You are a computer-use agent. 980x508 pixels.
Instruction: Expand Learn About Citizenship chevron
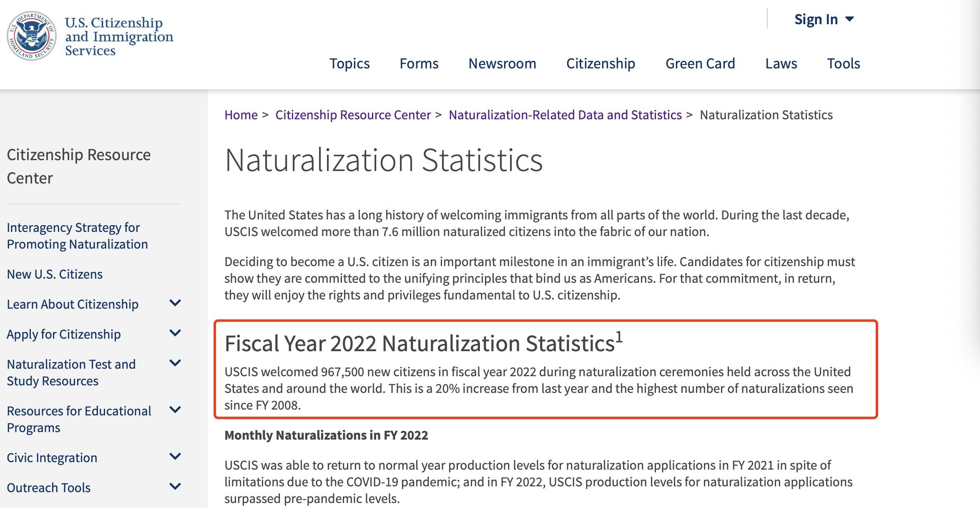175,303
